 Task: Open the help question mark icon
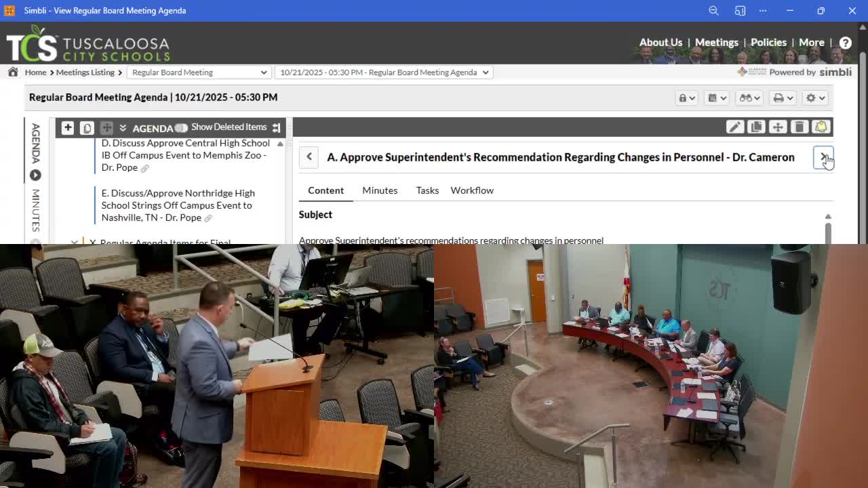click(x=845, y=43)
